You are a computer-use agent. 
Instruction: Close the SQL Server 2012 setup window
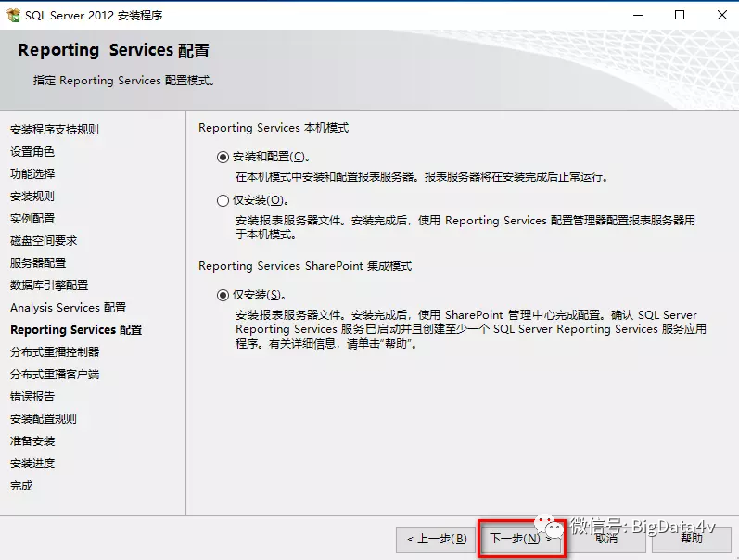click(721, 15)
